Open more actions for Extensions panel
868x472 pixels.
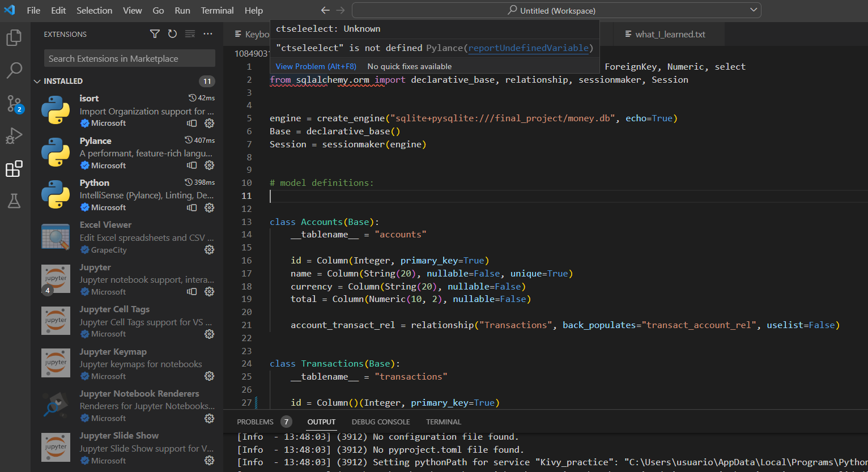207,34
